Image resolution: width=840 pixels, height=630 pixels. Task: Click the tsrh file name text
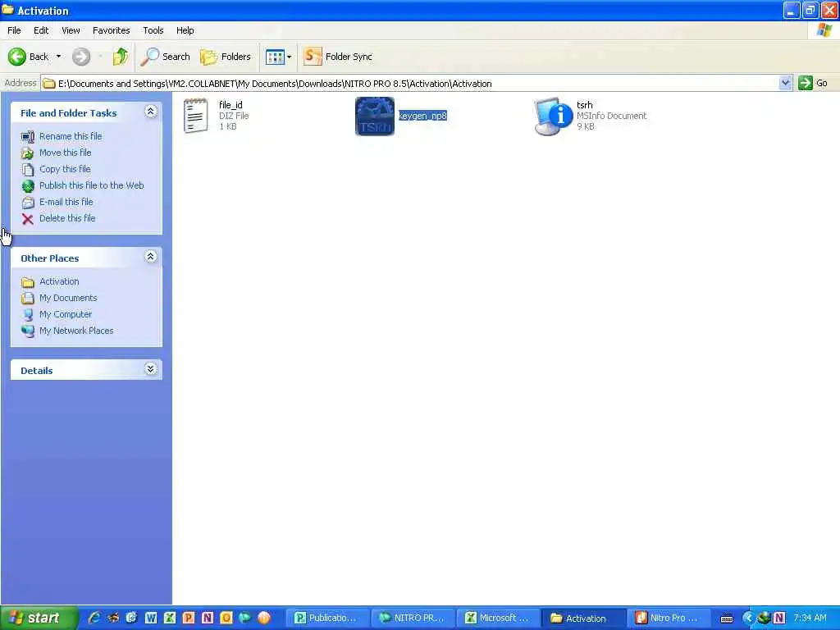[584, 105]
